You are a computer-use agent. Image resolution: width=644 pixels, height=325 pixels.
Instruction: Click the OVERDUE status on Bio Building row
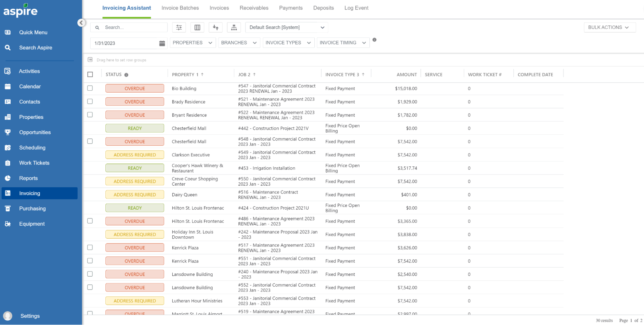135,88
